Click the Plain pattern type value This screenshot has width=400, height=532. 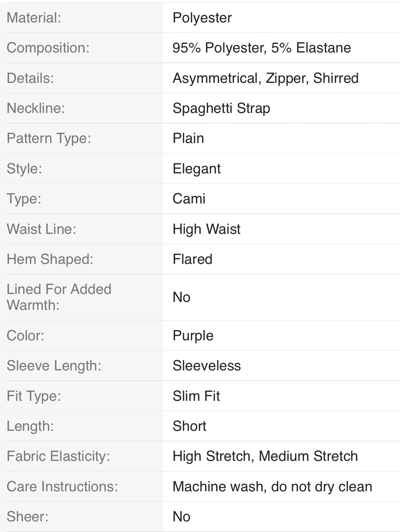[188, 138]
